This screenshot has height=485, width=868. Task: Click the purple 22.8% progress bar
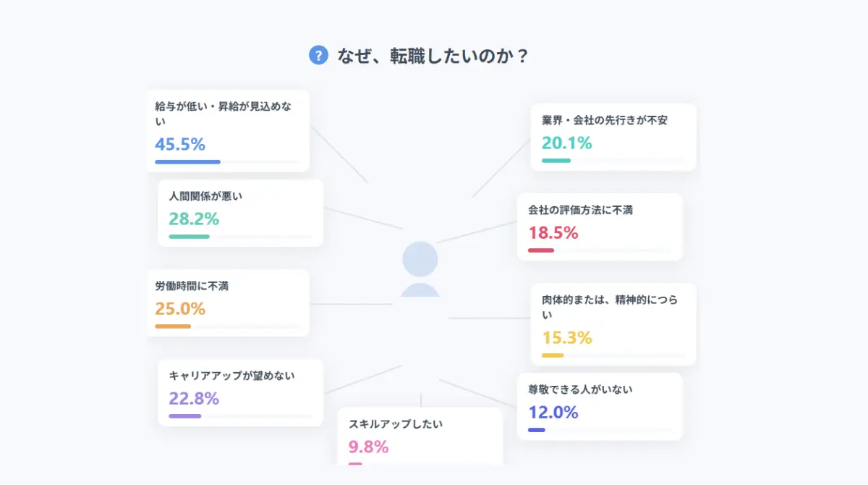point(185,416)
